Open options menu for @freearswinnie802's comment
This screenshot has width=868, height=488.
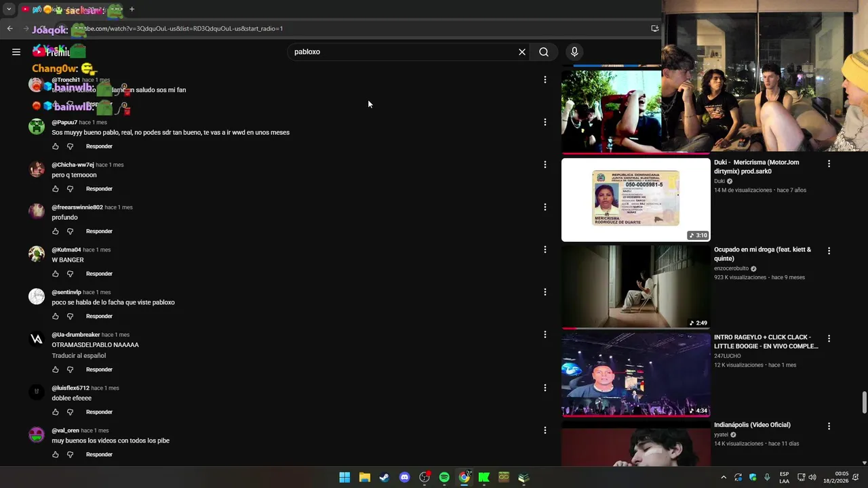click(x=545, y=207)
